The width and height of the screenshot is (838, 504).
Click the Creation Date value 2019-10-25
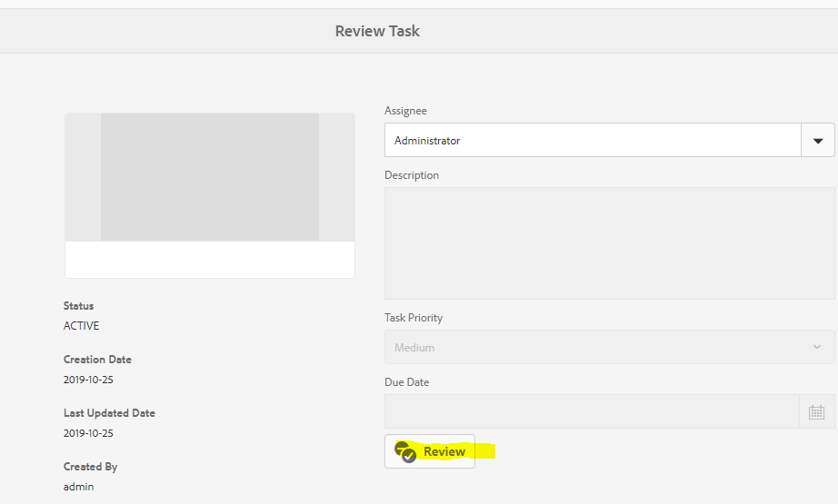[88, 380]
